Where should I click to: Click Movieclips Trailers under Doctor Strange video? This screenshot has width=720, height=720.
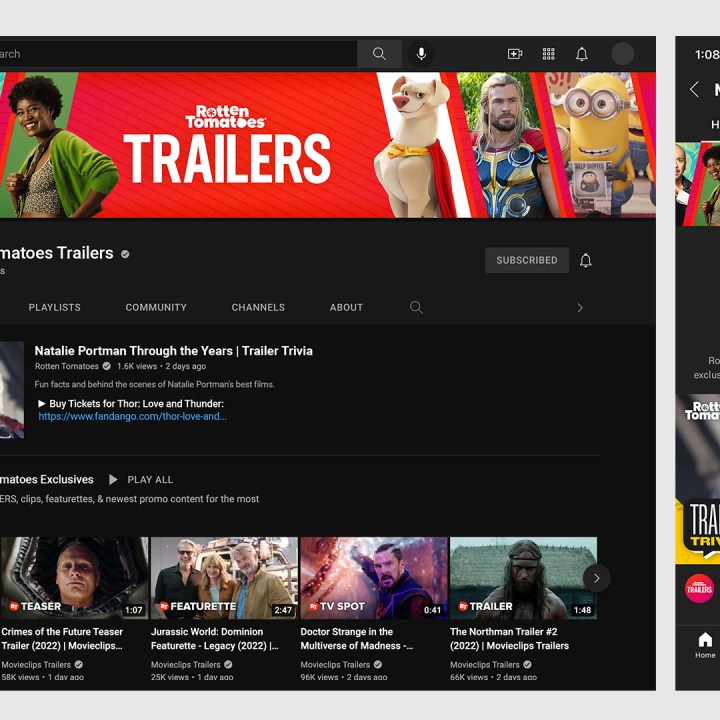click(335, 664)
